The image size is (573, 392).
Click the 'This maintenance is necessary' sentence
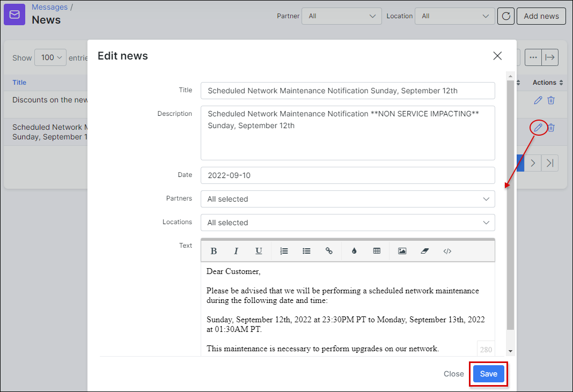tap(322, 349)
